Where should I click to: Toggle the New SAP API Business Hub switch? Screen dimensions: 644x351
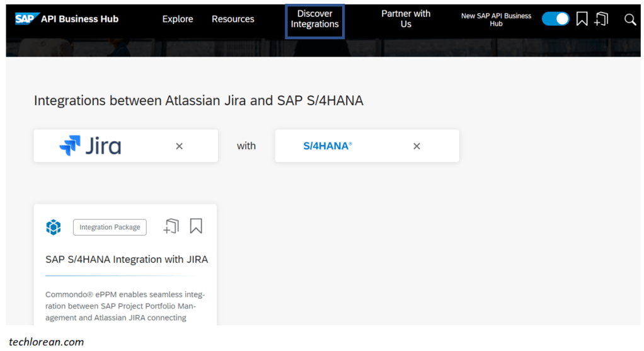click(555, 19)
